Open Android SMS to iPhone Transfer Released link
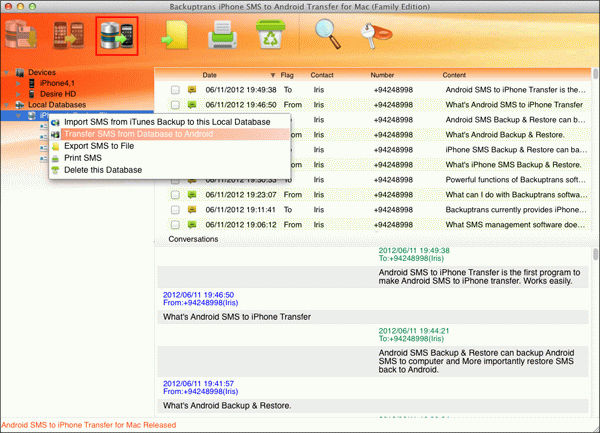 [x=89, y=425]
